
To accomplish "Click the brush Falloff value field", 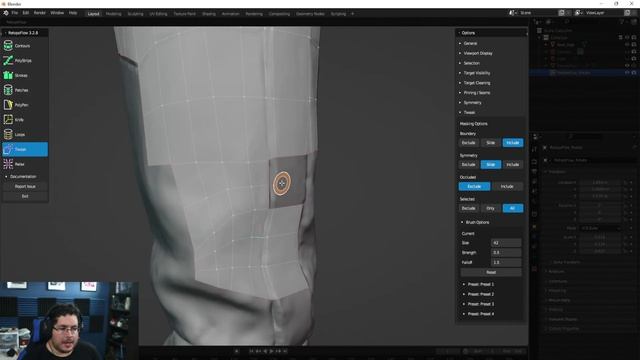I will tap(506, 262).
